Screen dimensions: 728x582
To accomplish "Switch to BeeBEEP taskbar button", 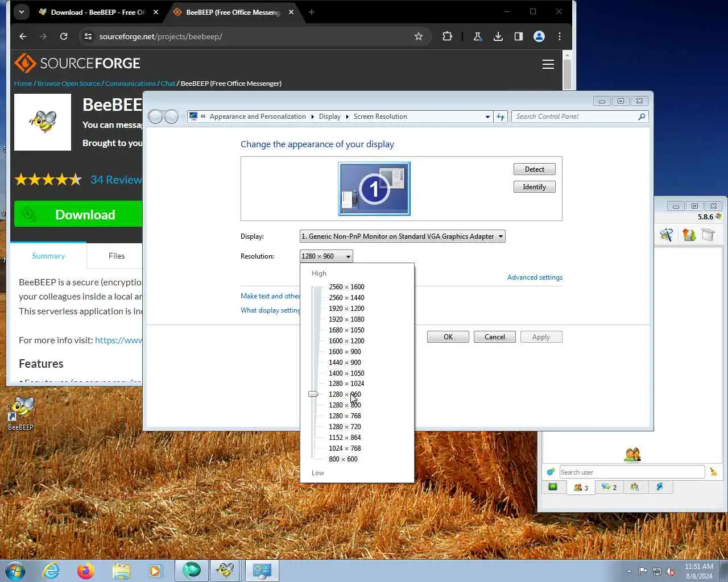I will coord(225,571).
